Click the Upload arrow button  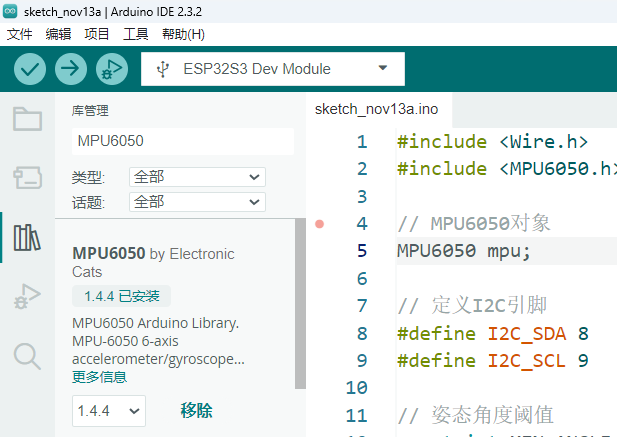71,69
